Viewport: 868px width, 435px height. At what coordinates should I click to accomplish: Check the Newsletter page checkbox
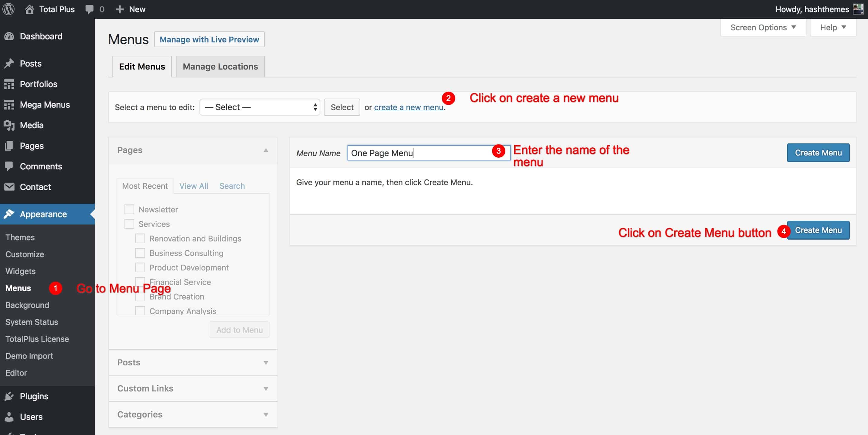(129, 209)
